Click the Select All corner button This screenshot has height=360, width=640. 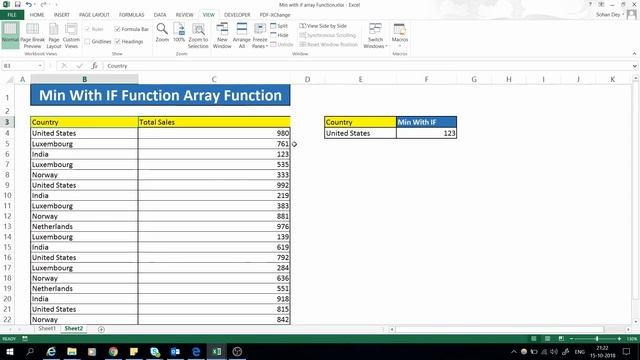[9, 79]
